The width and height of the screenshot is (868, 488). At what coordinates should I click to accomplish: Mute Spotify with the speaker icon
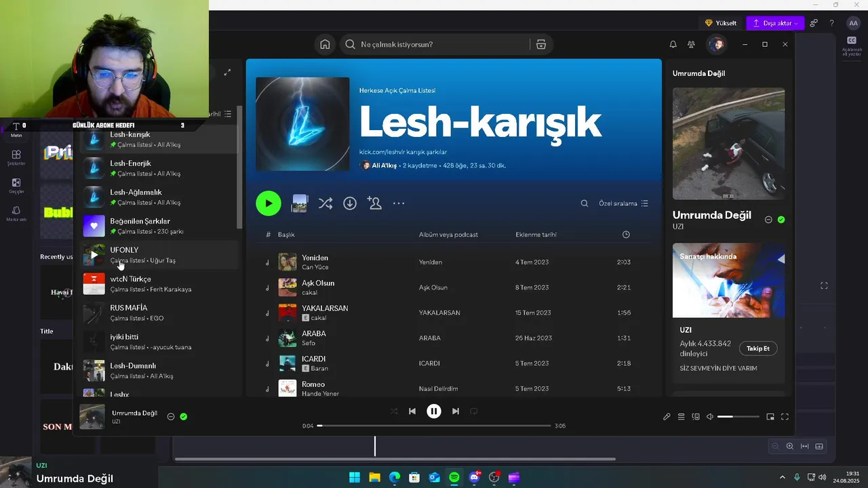710,417
